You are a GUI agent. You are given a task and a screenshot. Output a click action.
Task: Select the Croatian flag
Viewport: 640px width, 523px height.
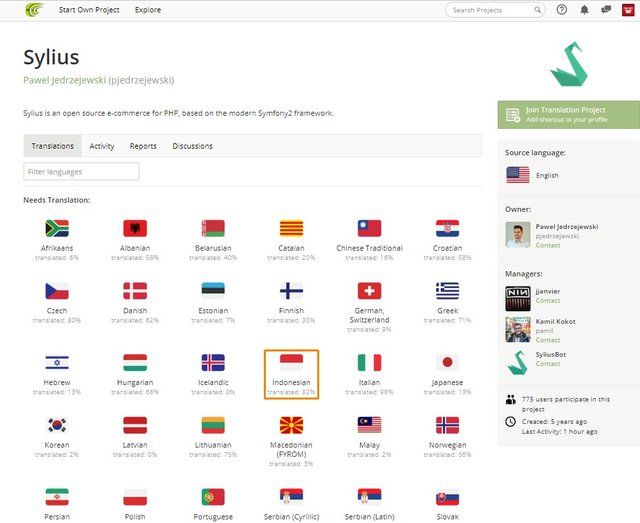pos(447,228)
